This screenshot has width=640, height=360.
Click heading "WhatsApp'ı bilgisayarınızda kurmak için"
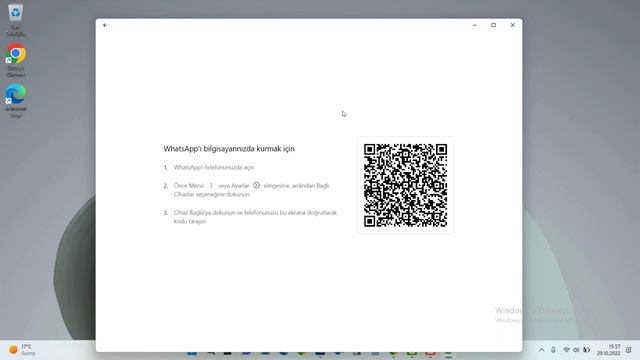(229, 149)
